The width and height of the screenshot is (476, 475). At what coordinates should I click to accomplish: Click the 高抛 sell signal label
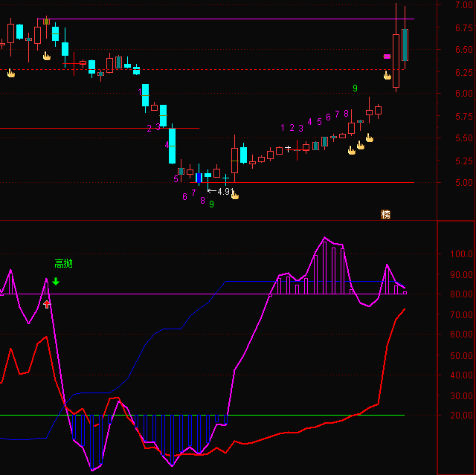pyautogui.click(x=63, y=264)
